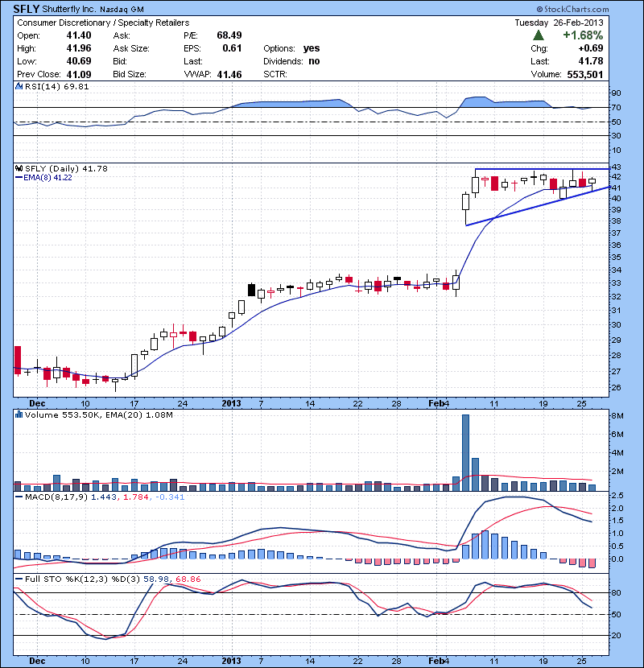The width and height of the screenshot is (644, 668).
Task: Click the StockCharts.com copyright label
Action: pos(573,9)
